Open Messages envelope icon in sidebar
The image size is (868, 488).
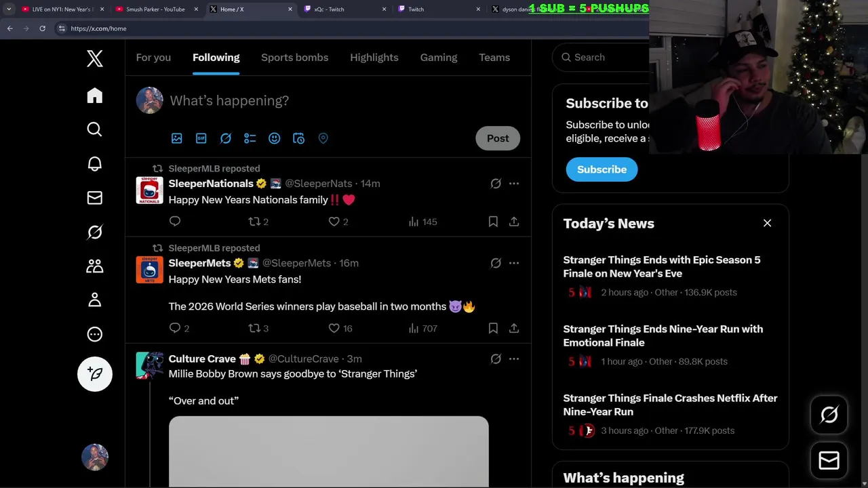point(95,198)
